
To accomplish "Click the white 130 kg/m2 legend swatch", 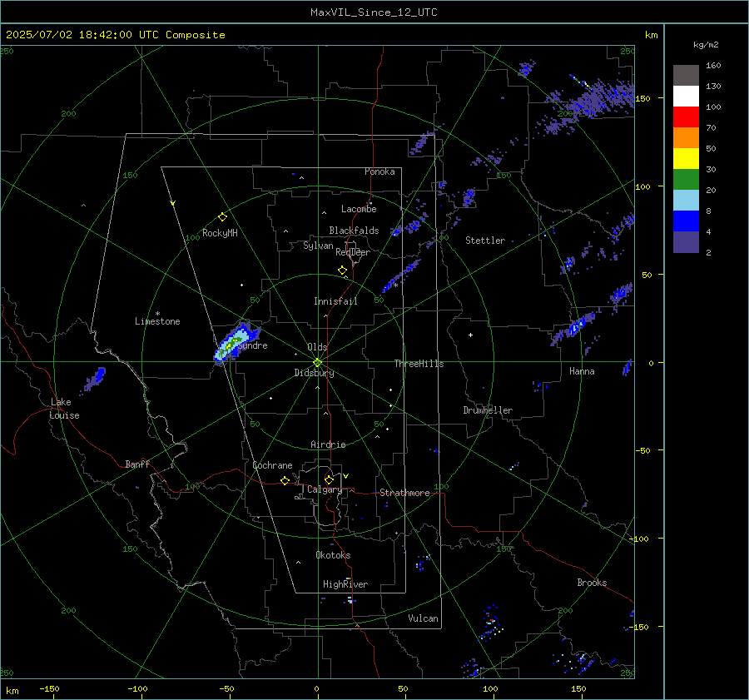I will 686,96.
